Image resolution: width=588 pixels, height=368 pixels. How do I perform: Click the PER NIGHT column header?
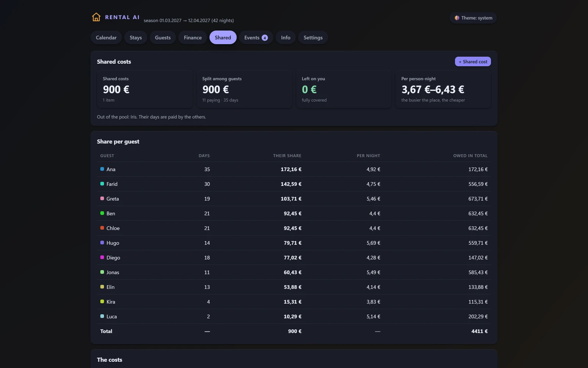click(x=368, y=156)
